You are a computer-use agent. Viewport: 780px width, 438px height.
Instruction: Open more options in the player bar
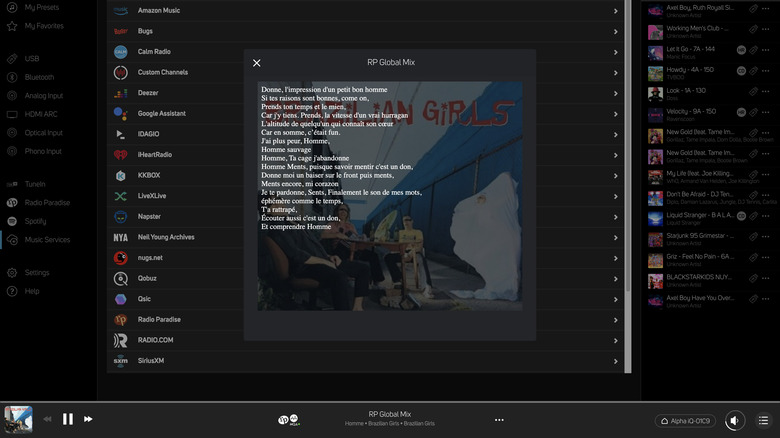pos(499,420)
